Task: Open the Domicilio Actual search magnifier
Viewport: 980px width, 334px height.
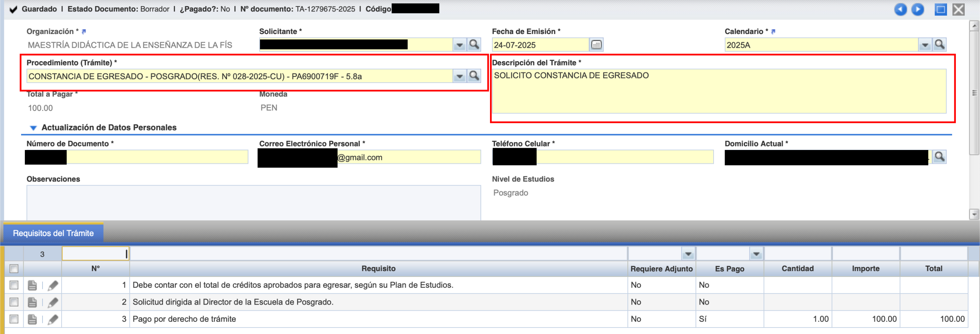Action: pos(939,157)
